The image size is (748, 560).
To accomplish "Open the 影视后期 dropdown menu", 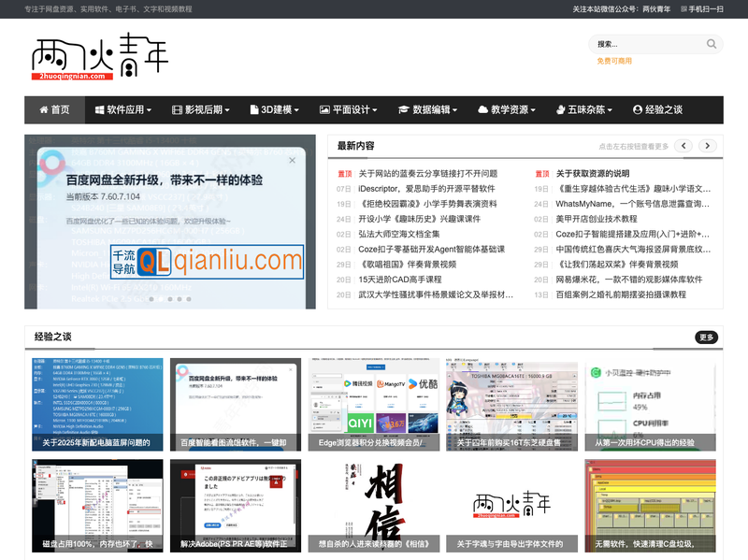I will [x=201, y=109].
